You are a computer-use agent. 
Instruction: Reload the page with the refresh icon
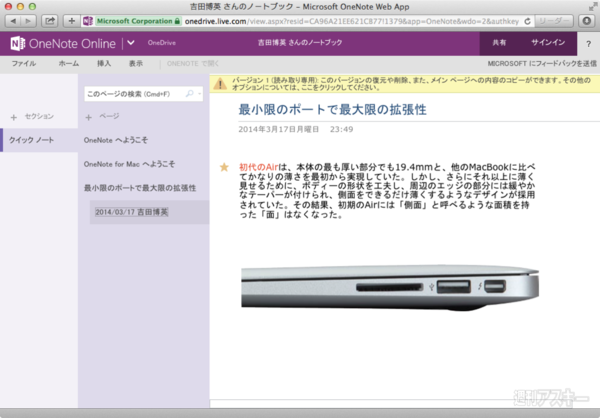527,21
